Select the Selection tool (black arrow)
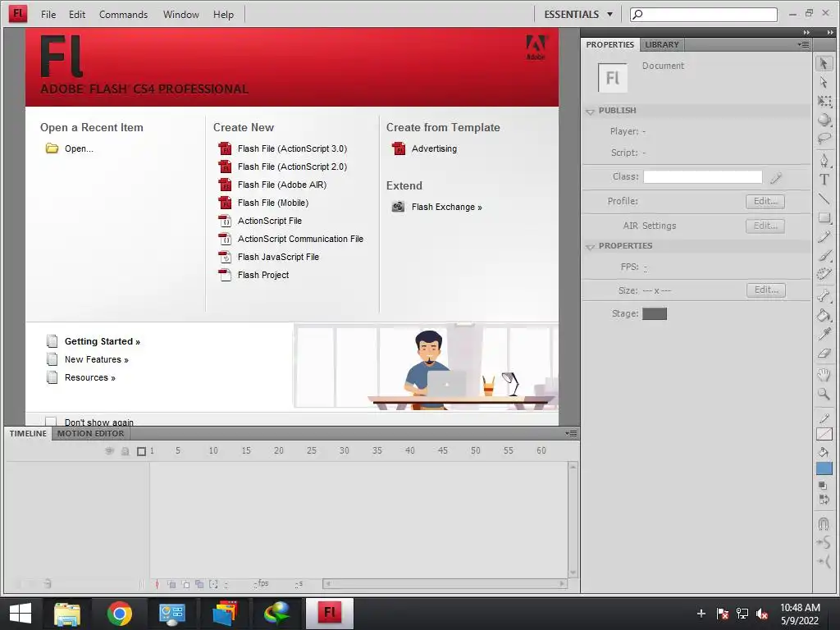This screenshot has width=840, height=630. [824, 63]
